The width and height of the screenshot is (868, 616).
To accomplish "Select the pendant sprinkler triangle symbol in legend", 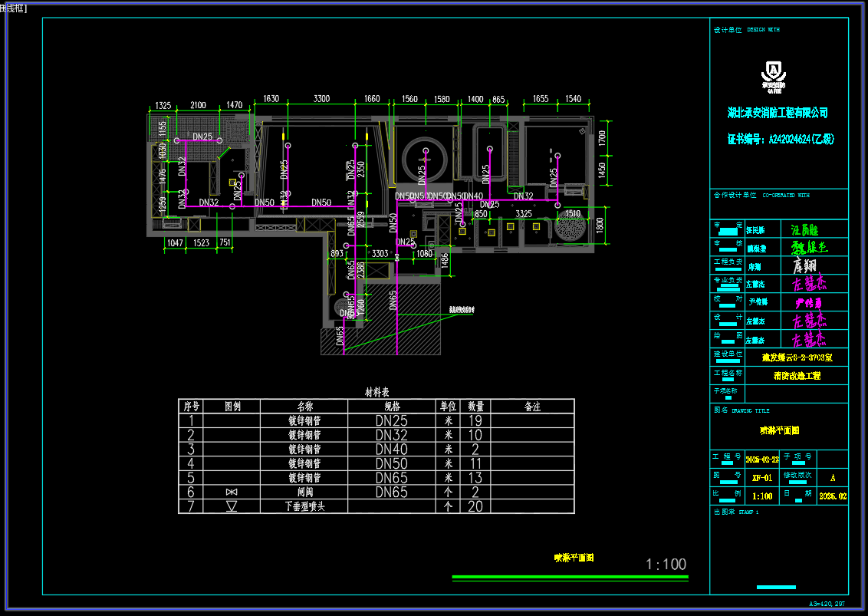I will [x=232, y=507].
